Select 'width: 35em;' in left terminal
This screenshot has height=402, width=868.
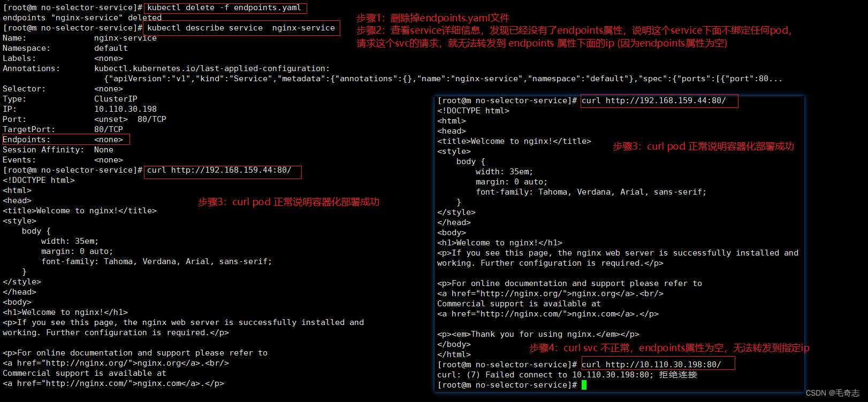coord(70,241)
